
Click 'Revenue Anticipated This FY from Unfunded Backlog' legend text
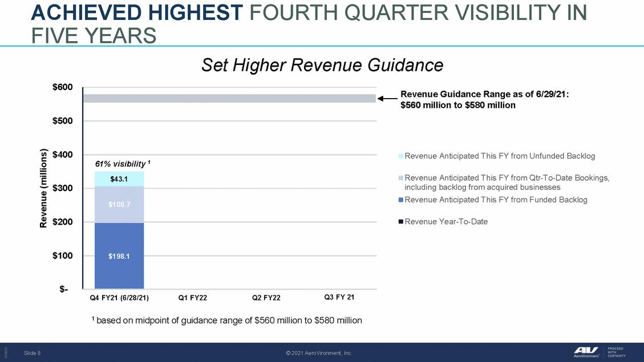(500, 156)
